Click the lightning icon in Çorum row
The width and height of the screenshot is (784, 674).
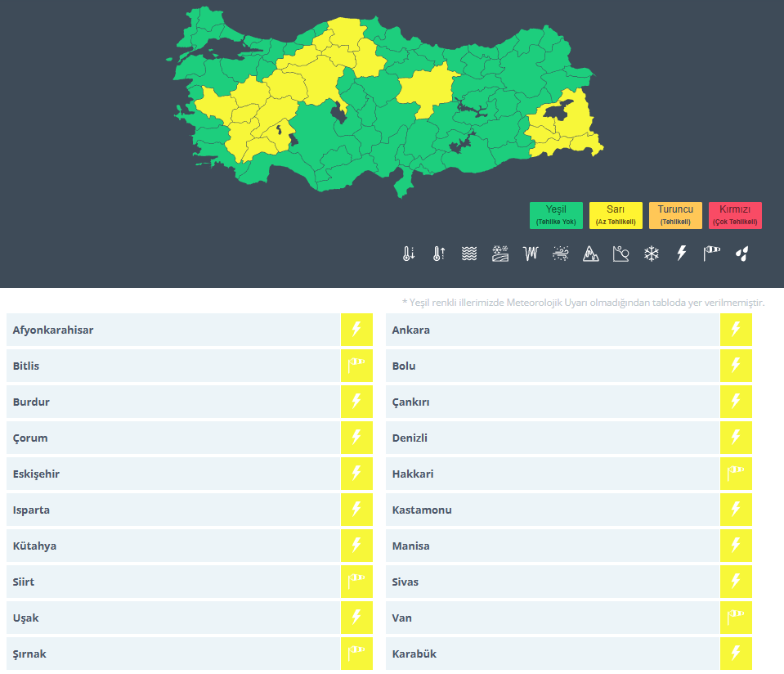[x=356, y=438]
